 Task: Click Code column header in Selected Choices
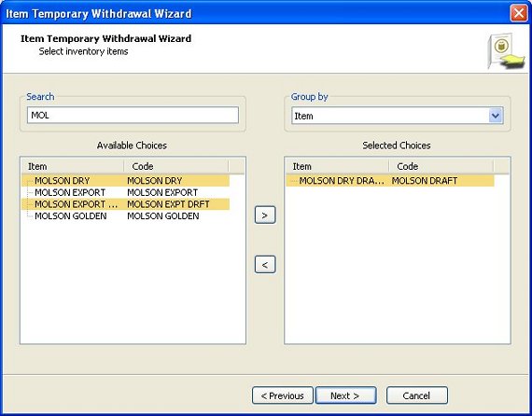[441, 166]
